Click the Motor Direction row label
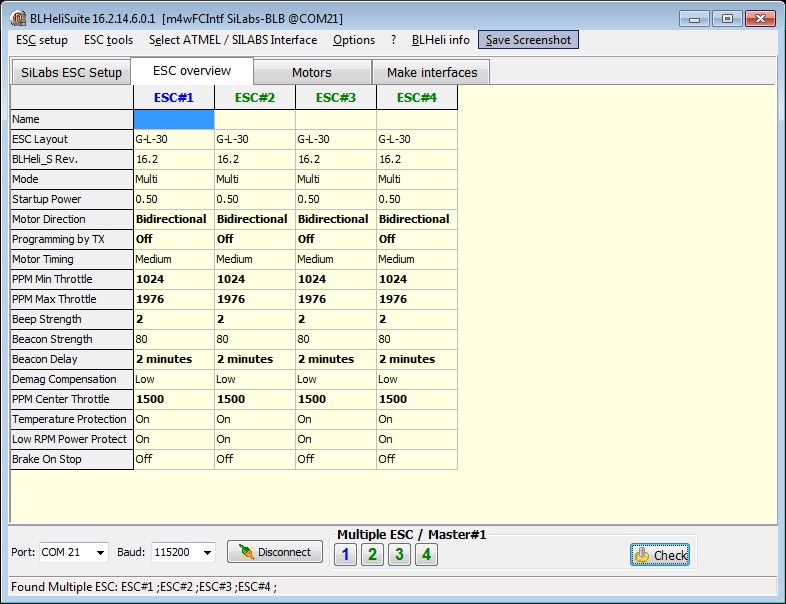Viewport: 786px width, 604px height. click(72, 220)
